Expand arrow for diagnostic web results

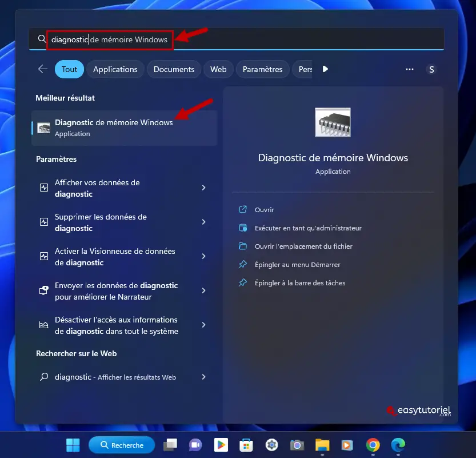point(203,377)
